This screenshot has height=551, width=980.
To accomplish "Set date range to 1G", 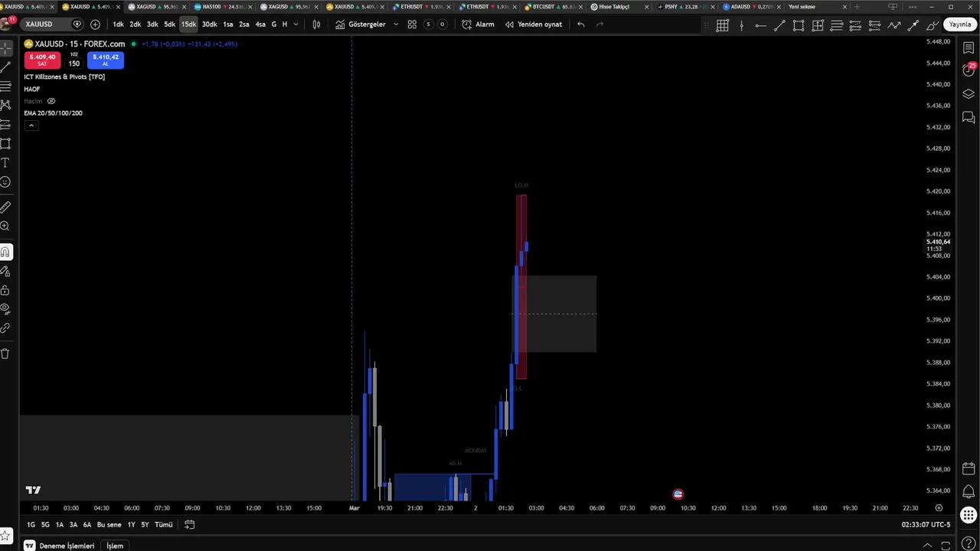I will tap(31, 525).
